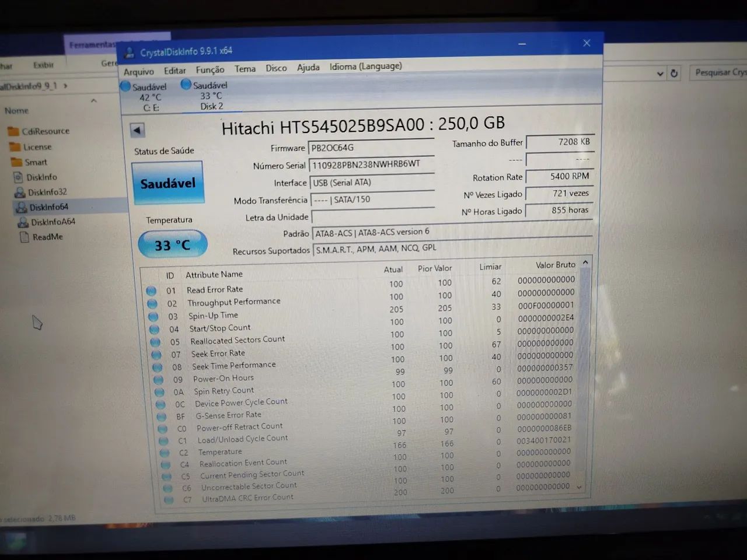The image size is (747, 560).
Task: Select the C: E: disk at 42 °C
Action: pyautogui.click(x=146, y=97)
